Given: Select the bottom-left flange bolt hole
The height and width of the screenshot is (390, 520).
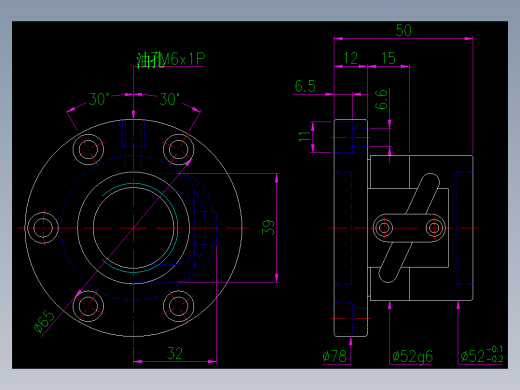Looking at the screenshot, I should click(88, 306).
